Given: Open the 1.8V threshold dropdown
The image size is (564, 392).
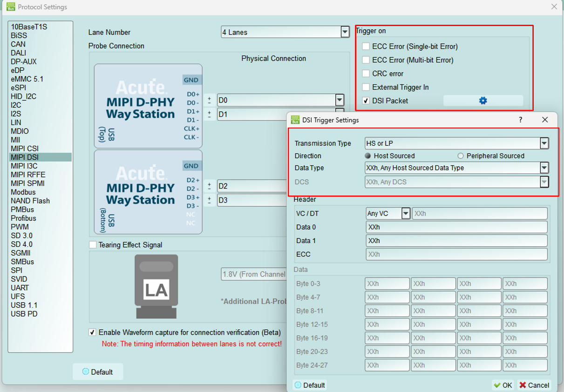Looking at the screenshot, I should coord(254,274).
